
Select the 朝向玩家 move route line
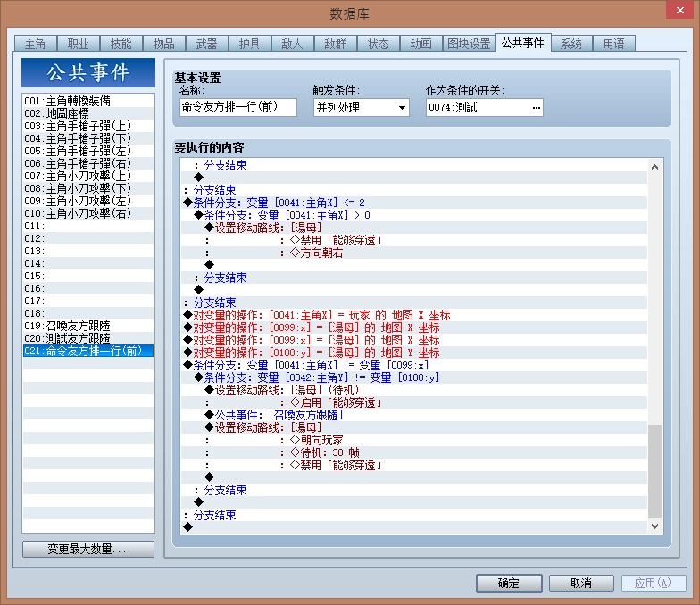pyautogui.click(x=414, y=440)
